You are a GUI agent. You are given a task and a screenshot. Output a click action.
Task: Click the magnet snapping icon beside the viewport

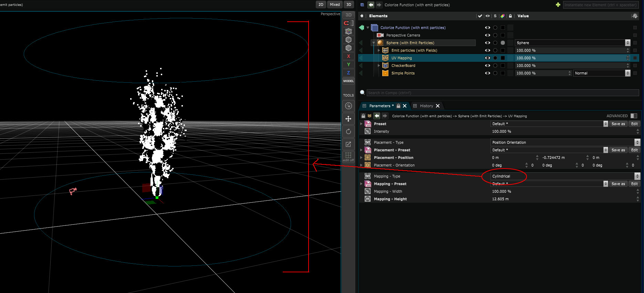(346, 23)
